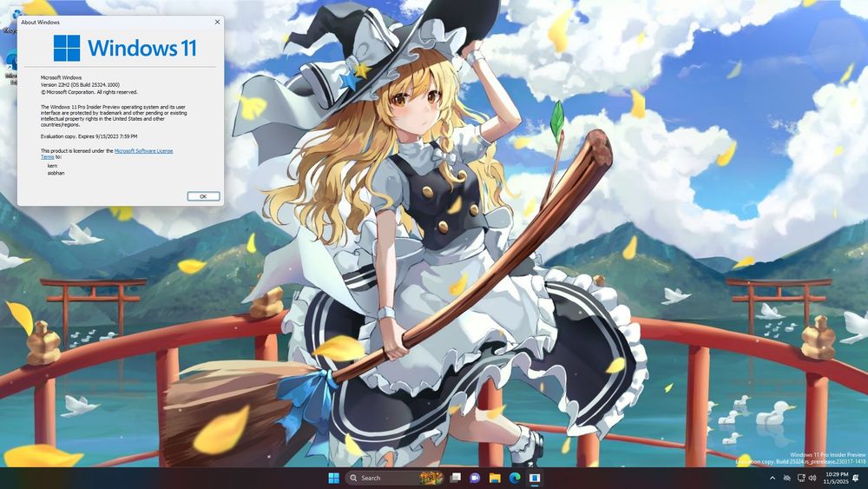The image size is (868, 489).
Task: Click the no-network tray icon
Action: (x=787, y=478)
